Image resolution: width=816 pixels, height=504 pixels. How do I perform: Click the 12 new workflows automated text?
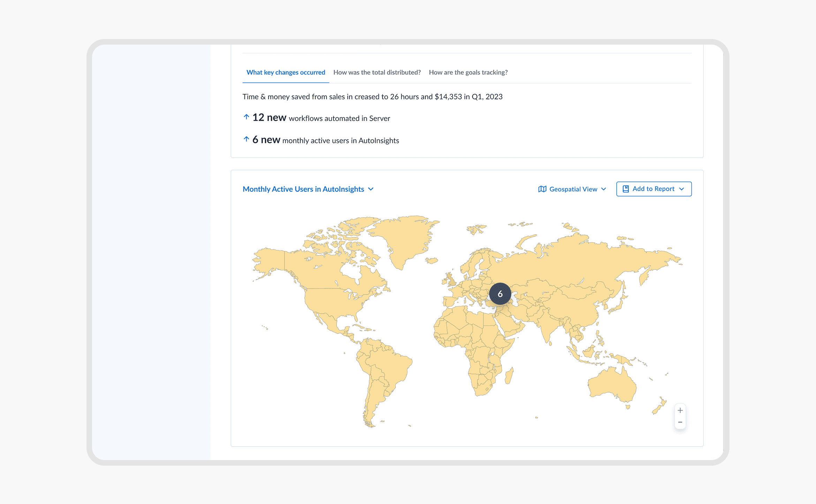[321, 118]
